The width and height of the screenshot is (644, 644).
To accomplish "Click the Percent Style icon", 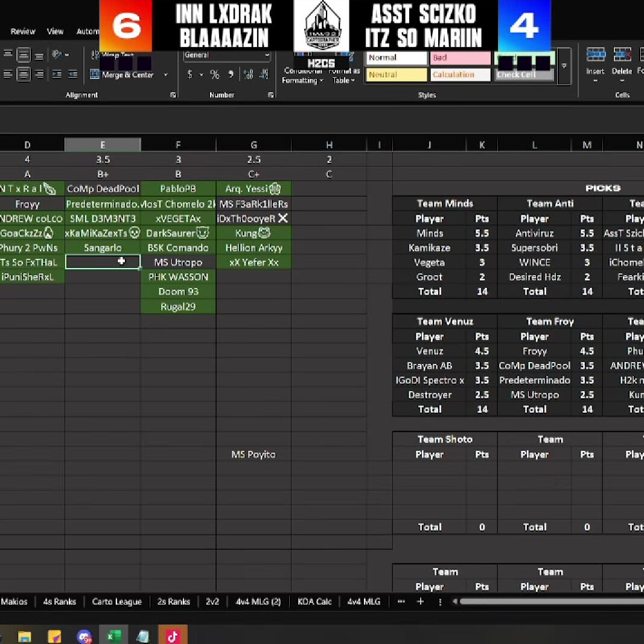I will click(214, 75).
